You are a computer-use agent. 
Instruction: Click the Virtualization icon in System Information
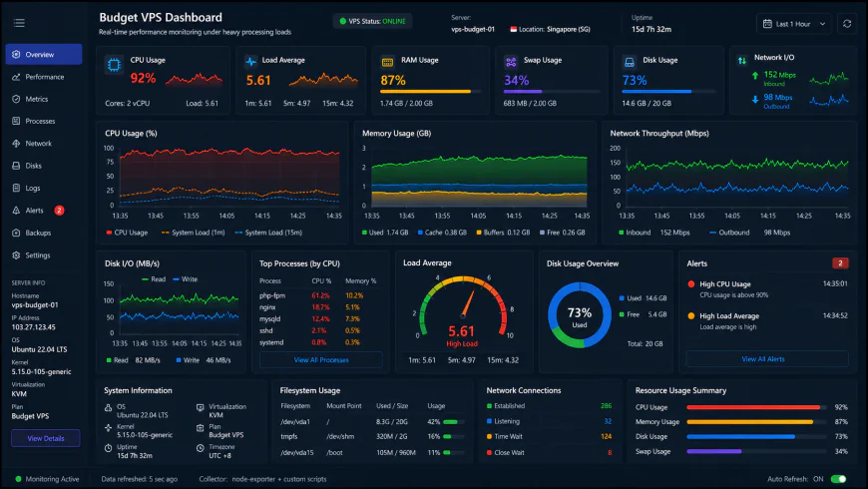[x=201, y=407]
